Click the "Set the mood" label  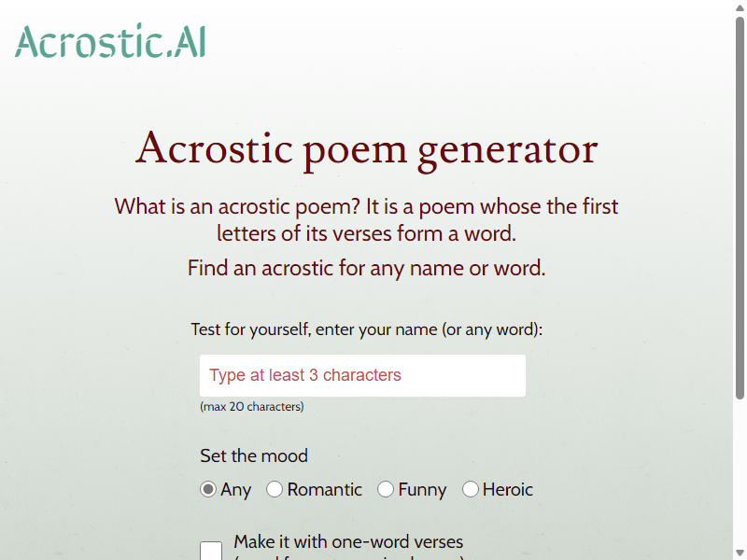point(254,455)
